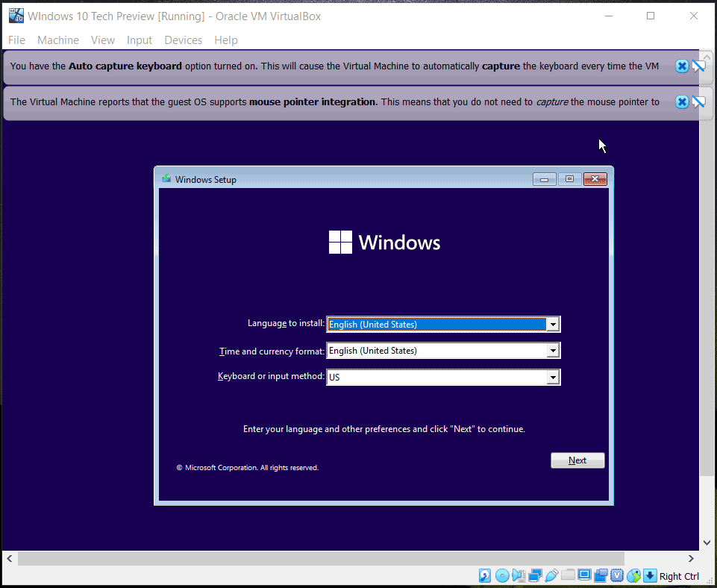Click the horizontal scrollbar right arrow
This screenshot has height=588, width=717.
pyautogui.click(x=691, y=558)
